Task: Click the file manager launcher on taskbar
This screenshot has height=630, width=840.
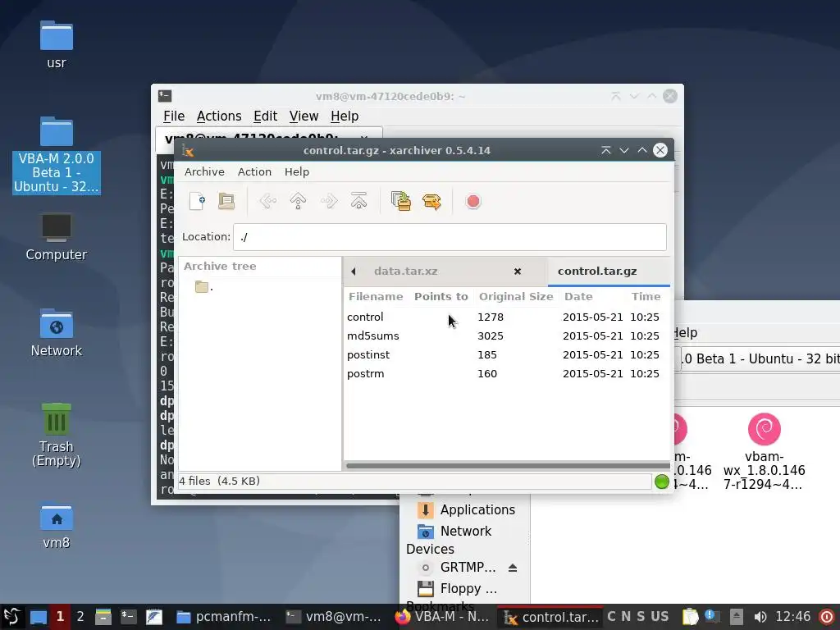Action: [103, 617]
